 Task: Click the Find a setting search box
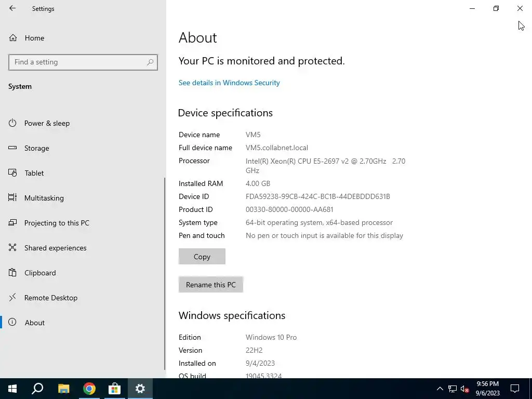coord(83,62)
